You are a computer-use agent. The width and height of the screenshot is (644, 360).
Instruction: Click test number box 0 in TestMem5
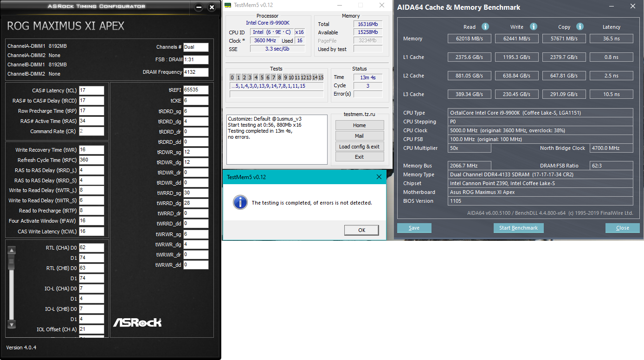tap(232, 77)
